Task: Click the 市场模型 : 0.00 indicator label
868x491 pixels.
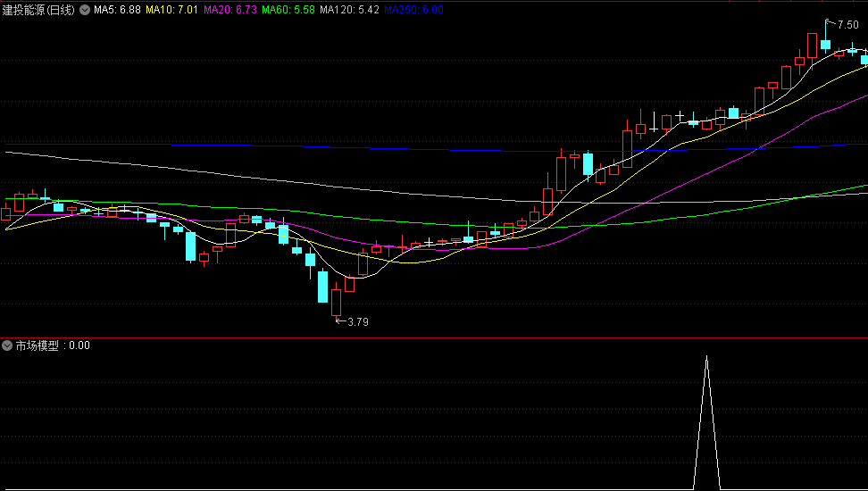Action: click(x=52, y=346)
